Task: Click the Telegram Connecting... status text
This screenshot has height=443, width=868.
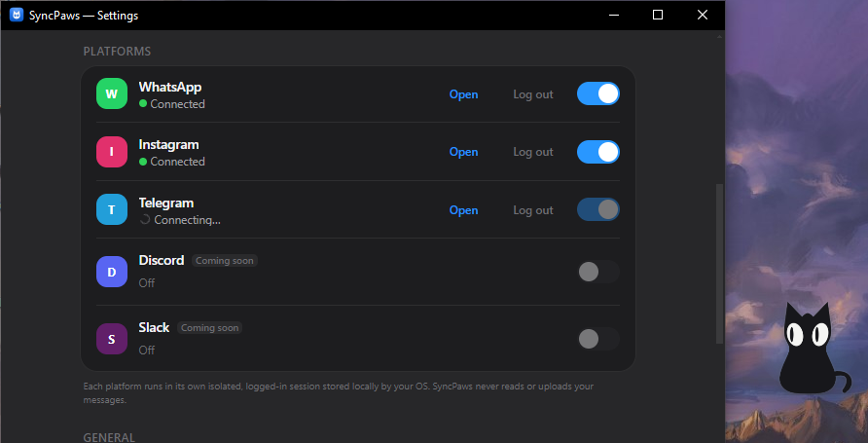Action: pyautogui.click(x=187, y=220)
